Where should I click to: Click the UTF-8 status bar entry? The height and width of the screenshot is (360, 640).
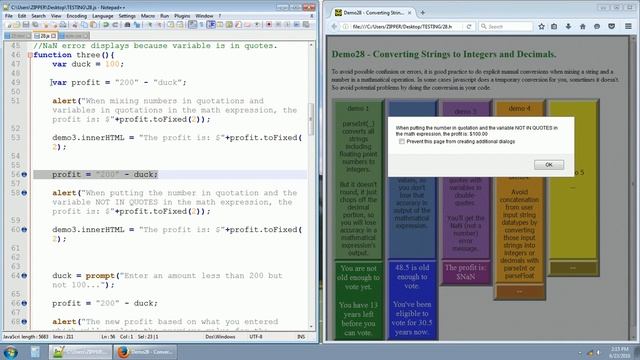(256, 337)
